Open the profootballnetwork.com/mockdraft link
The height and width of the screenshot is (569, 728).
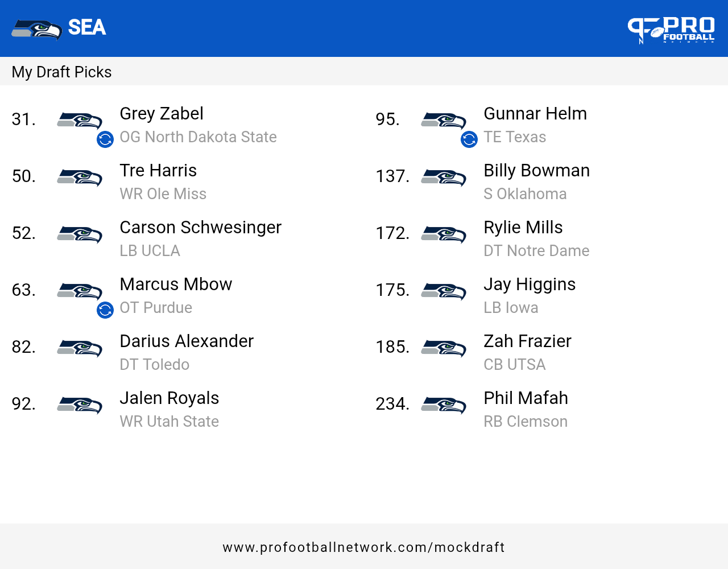(x=364, y=547)
